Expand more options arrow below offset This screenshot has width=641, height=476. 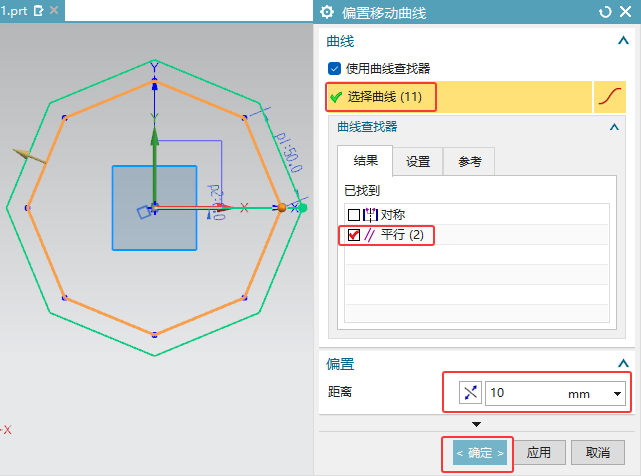tap(476, 424)
